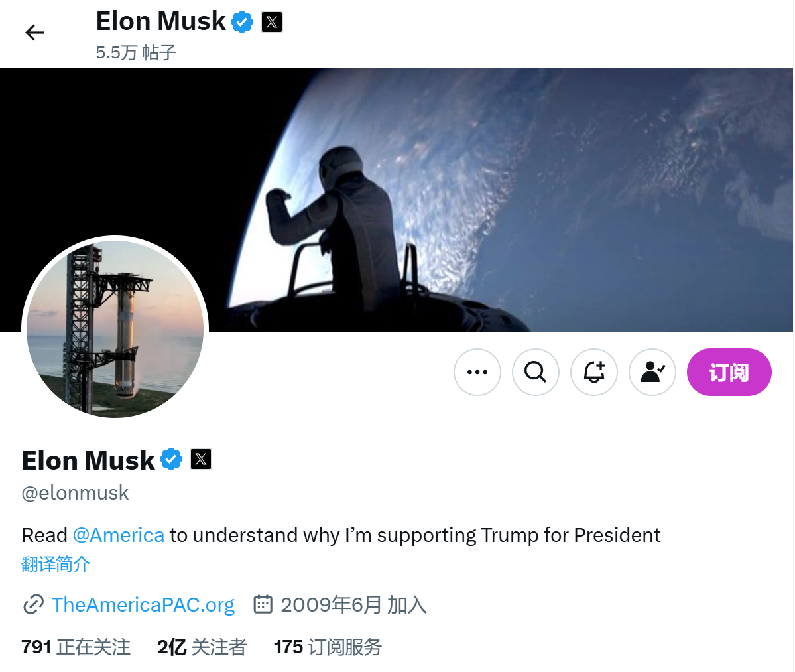Click the X affiliation badge beside the profile name
Image resolution: width=795 pixels, height=672 pixels.
click(x=201, y=459)
